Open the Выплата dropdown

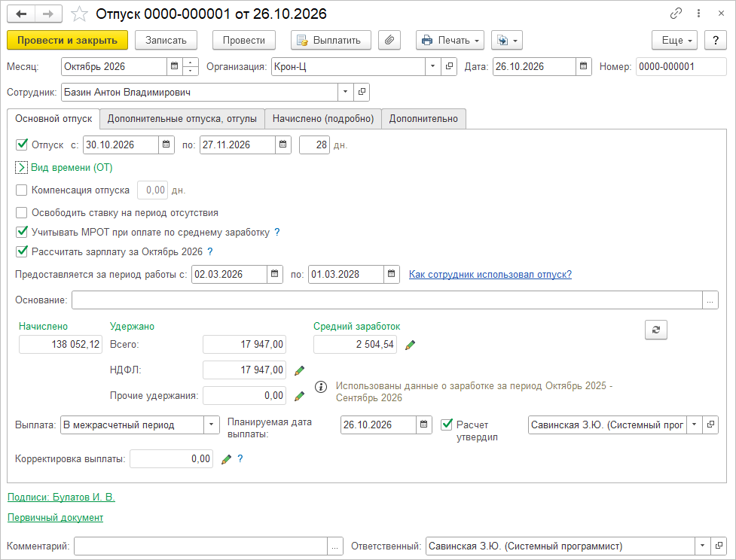tap(211, 425)
